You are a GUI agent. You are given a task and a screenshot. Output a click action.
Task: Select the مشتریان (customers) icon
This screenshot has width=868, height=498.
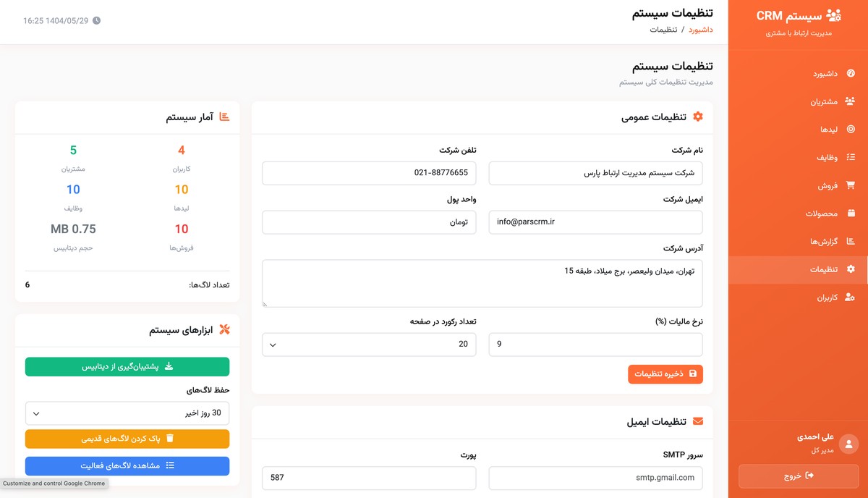click(x=851, y=101)
